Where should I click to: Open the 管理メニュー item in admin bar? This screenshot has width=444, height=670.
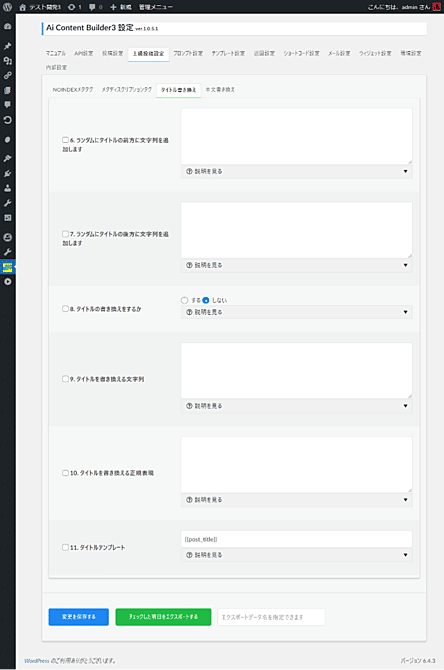tap(156, 7)
